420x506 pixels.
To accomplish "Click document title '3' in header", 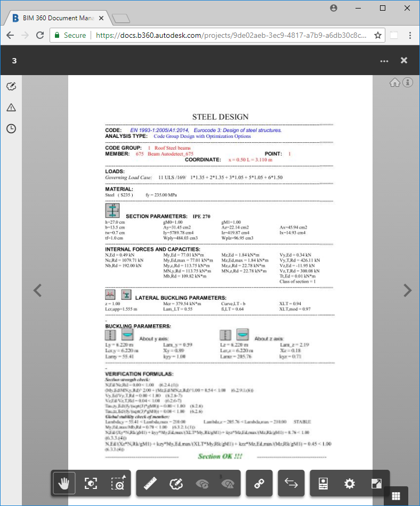I will point(14,61).
